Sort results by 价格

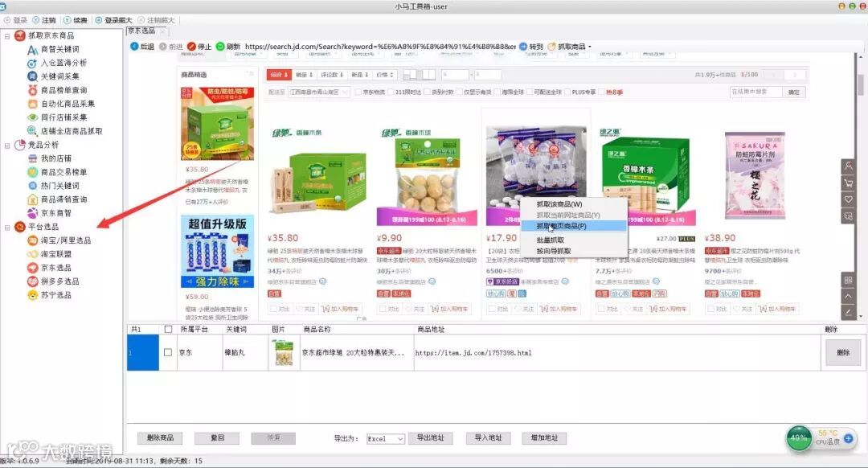tap(385, 74)
